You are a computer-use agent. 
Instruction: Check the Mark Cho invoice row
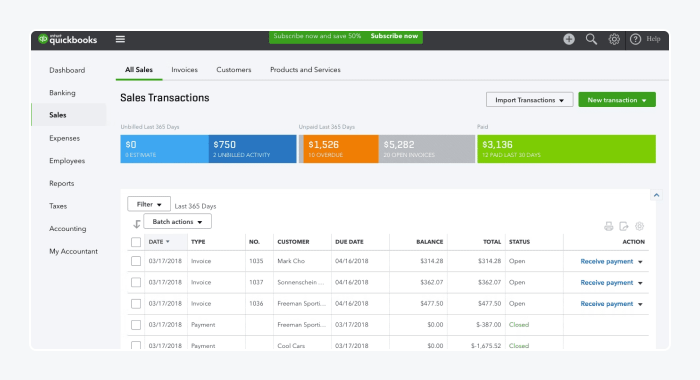[x=136, y=261]
